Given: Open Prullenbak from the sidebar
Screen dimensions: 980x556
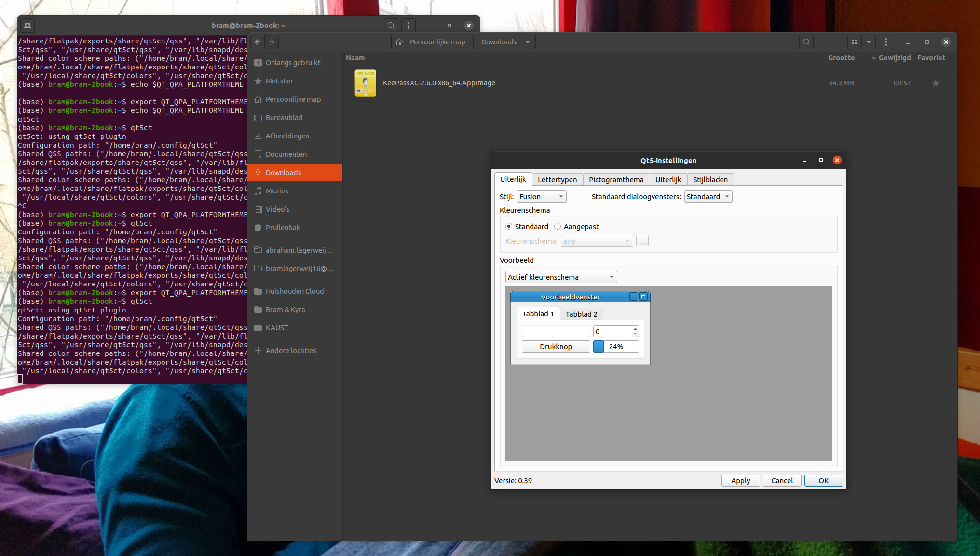Looking at the screenshot, I should coord(284,227).
